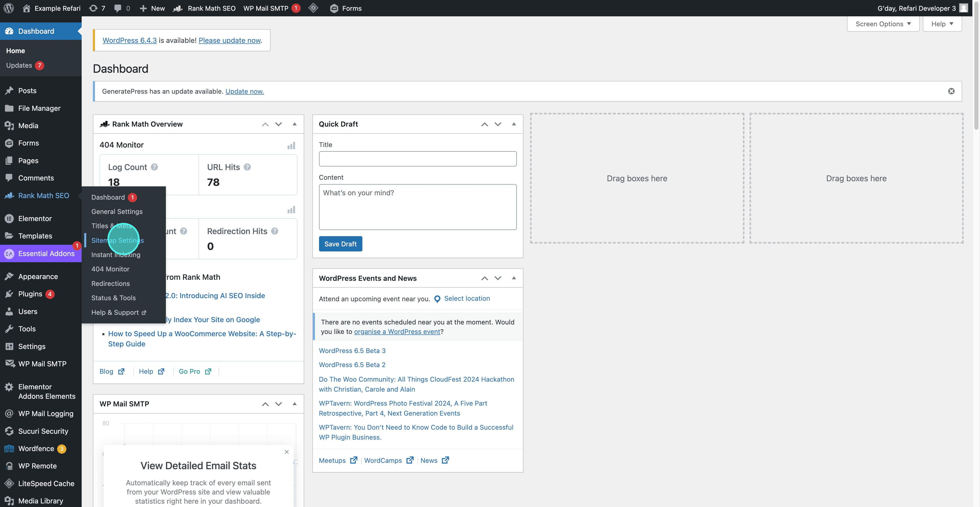
Task: Select Sitemap Settings in Rank Math submenu
Action: click(118, 240)
